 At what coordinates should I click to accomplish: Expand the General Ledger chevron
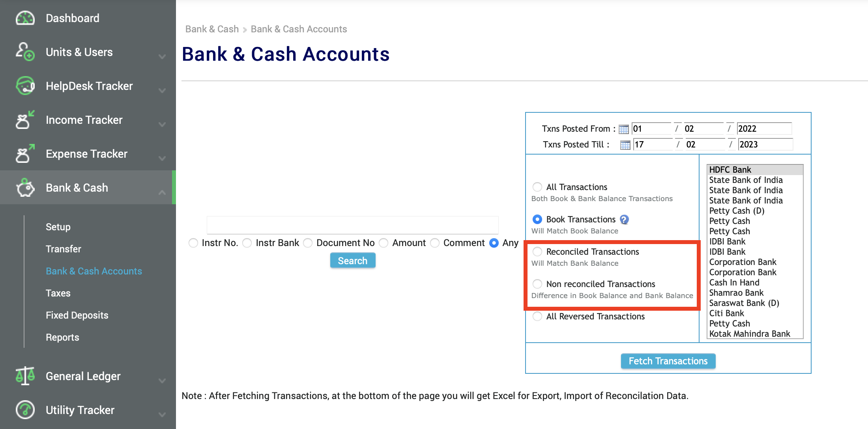[x=162, y=381]
